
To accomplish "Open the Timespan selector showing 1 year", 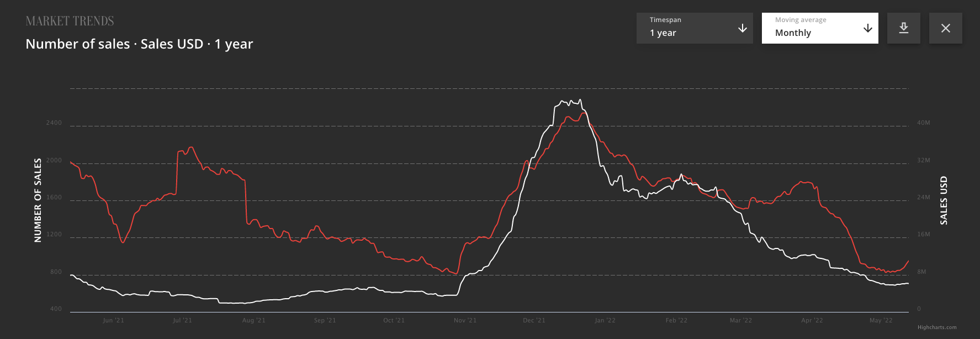I will click(694, 28).
